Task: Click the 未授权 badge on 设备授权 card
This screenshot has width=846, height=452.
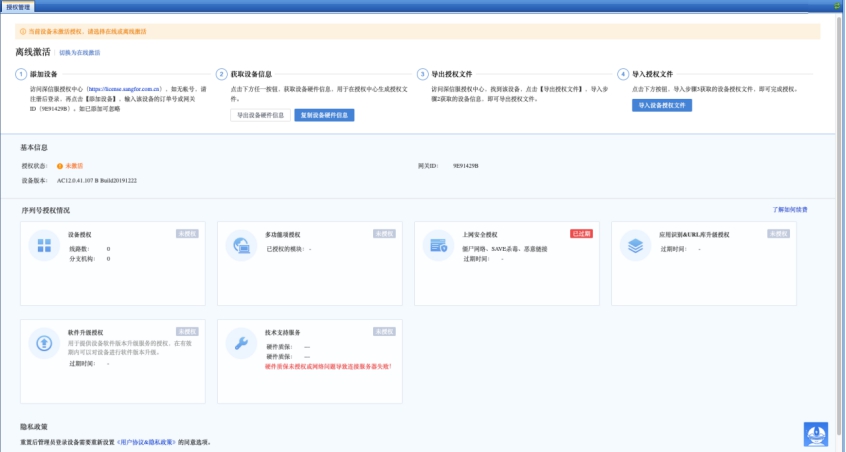Action: 187,233
